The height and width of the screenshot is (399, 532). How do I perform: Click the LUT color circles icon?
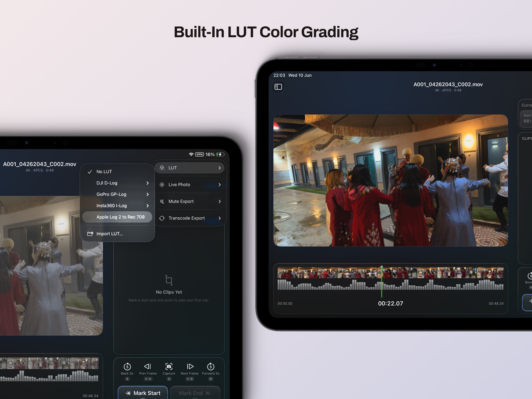[162, 168]
